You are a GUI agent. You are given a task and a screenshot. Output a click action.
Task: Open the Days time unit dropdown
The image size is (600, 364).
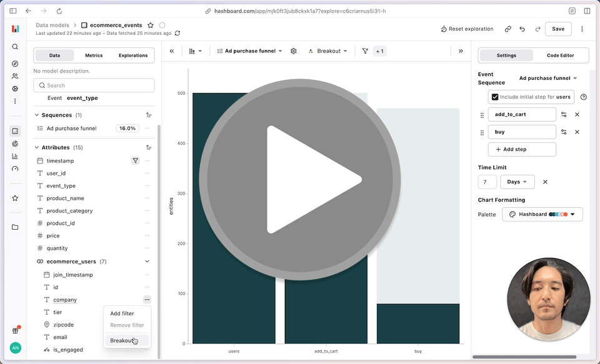tap(517, 182)
